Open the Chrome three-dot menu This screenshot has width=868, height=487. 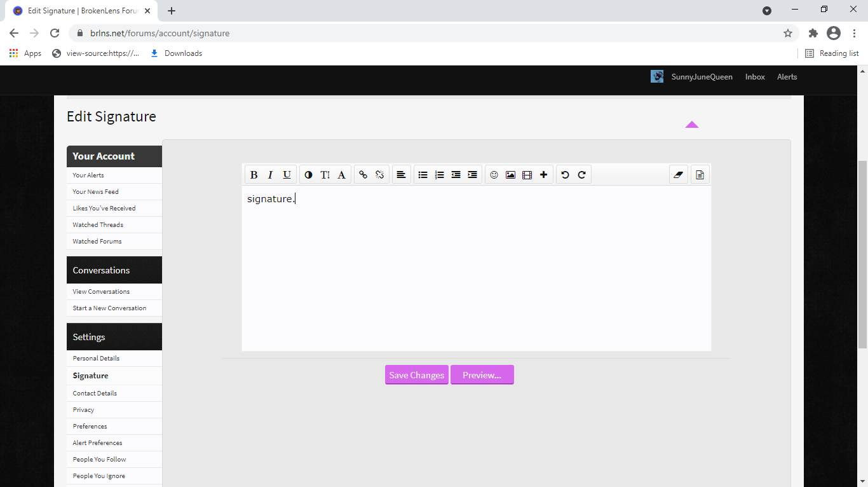[855, 33]
